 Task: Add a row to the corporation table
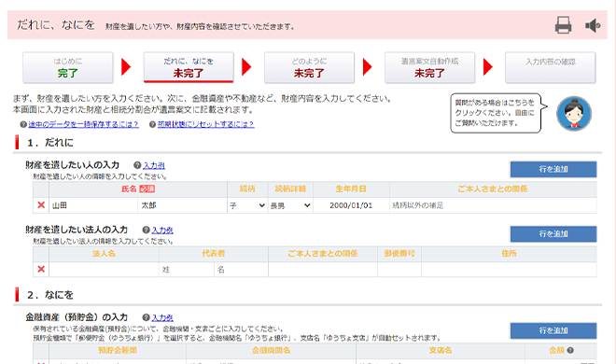pyautogui.click(x=553, y=234)
